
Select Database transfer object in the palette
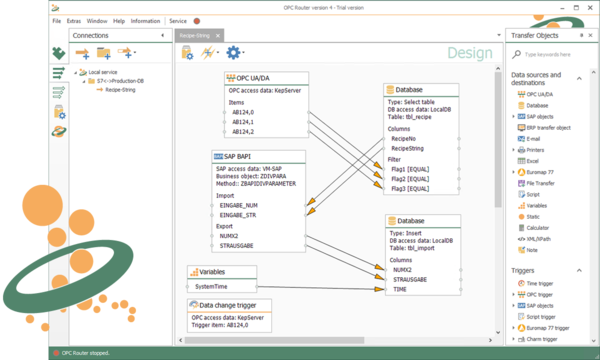click(537, 106)
